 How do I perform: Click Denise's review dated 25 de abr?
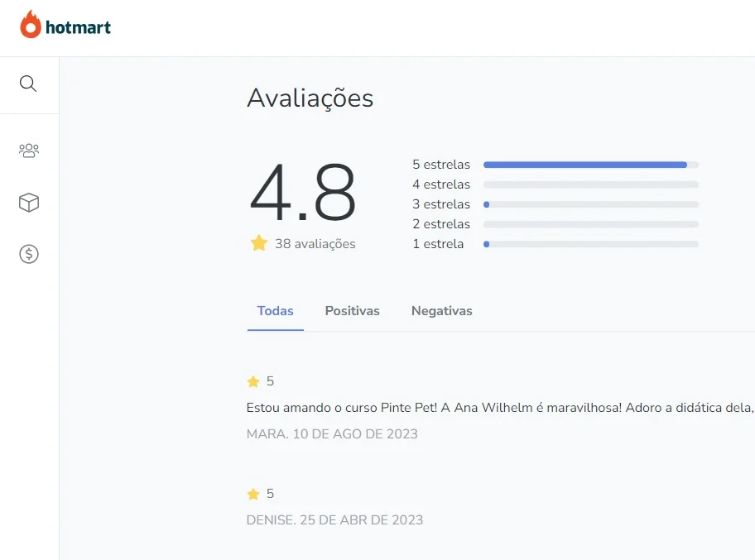point(334,520)
